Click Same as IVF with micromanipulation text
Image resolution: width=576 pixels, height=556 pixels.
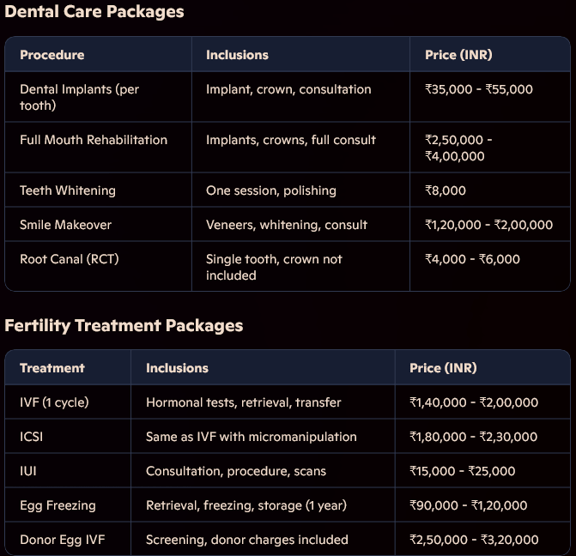[x=251, y=437]
